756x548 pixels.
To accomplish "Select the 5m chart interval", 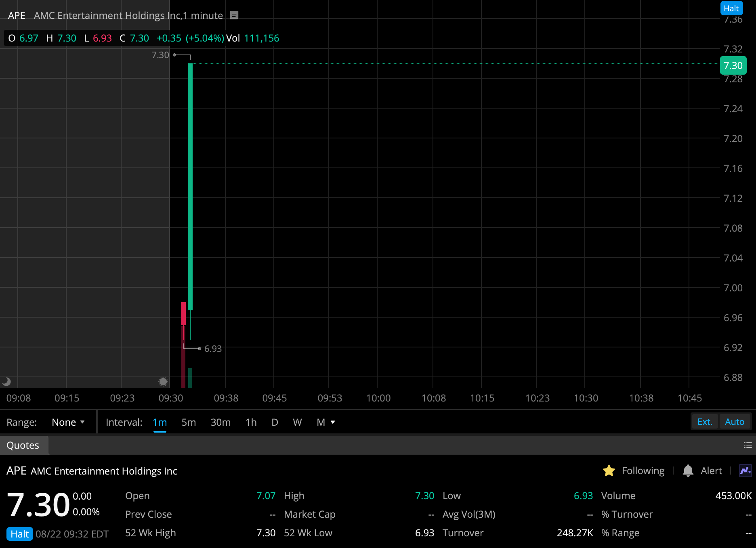I will click(x=188, y=422).
